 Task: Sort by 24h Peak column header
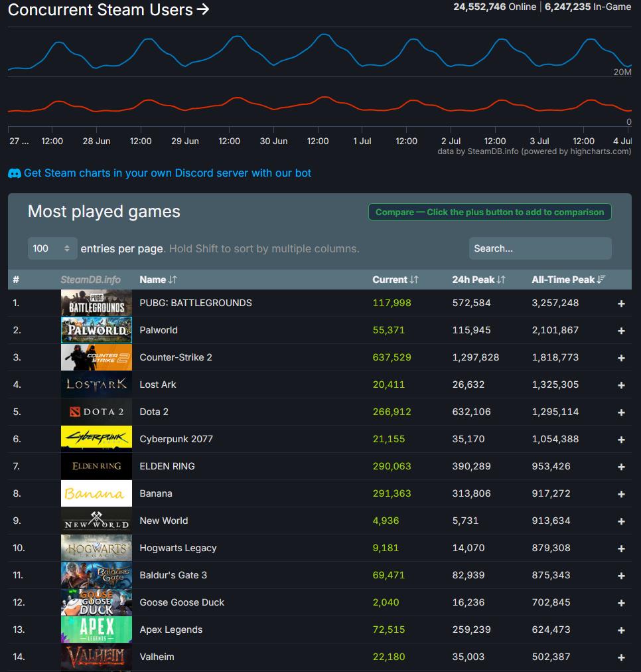tap(478, 280)
